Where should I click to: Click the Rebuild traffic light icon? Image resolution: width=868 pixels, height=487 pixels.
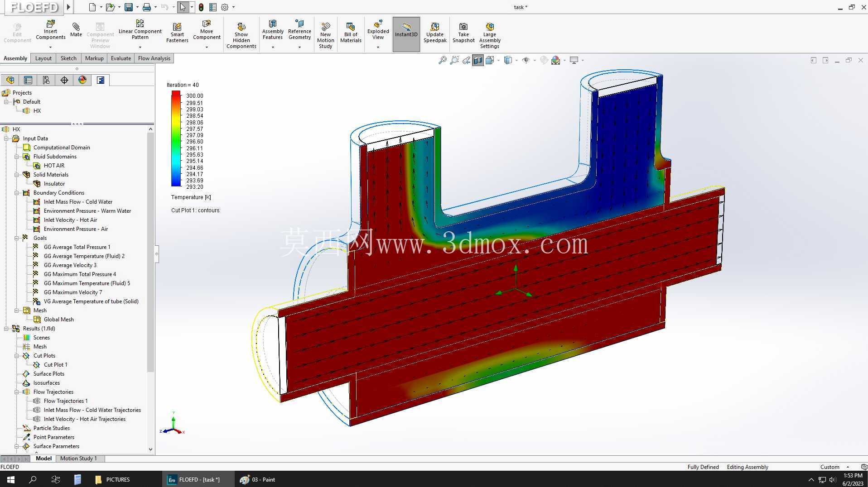tap(201, 7)
